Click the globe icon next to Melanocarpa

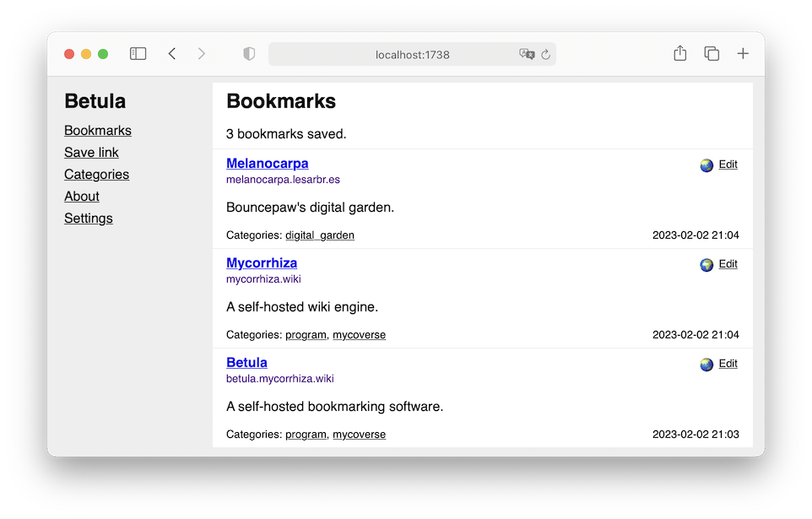(x=706, y=165)
